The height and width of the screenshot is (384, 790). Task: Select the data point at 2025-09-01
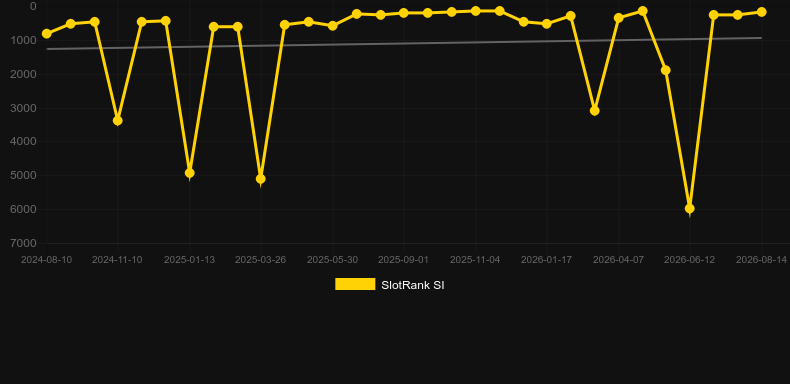(404, 13)
